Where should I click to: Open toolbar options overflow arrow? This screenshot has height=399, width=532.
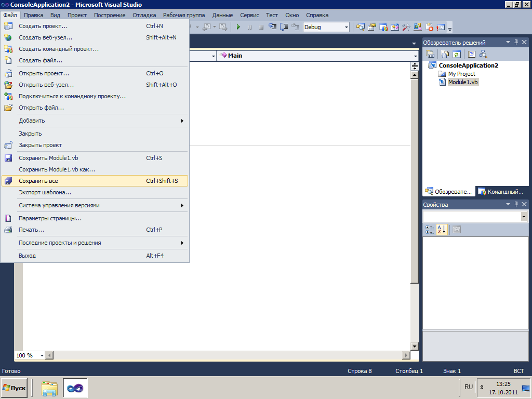pyautogui.click(x=450, y=29)
